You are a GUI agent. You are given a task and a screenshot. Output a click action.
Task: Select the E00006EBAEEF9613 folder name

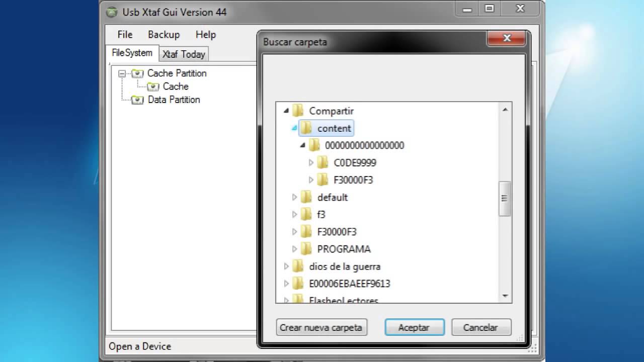pos(349,284)
